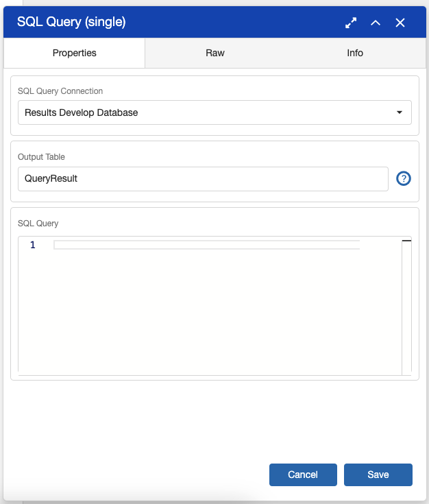Focus the Output Table field containing QueryResult
The width and height of the screenshot is (429, 504).
coord(203,179)
